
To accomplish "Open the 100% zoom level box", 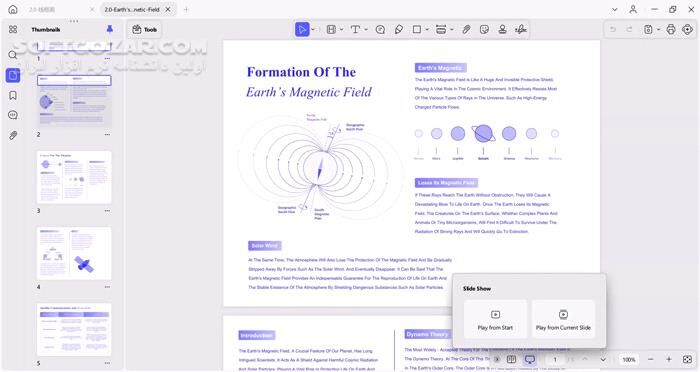I will [629, 359].
